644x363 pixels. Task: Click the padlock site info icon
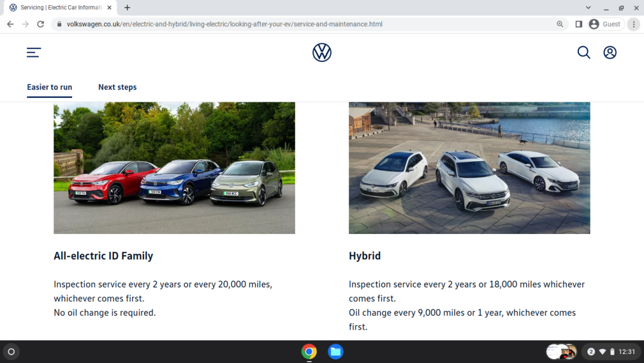[59, 25]
